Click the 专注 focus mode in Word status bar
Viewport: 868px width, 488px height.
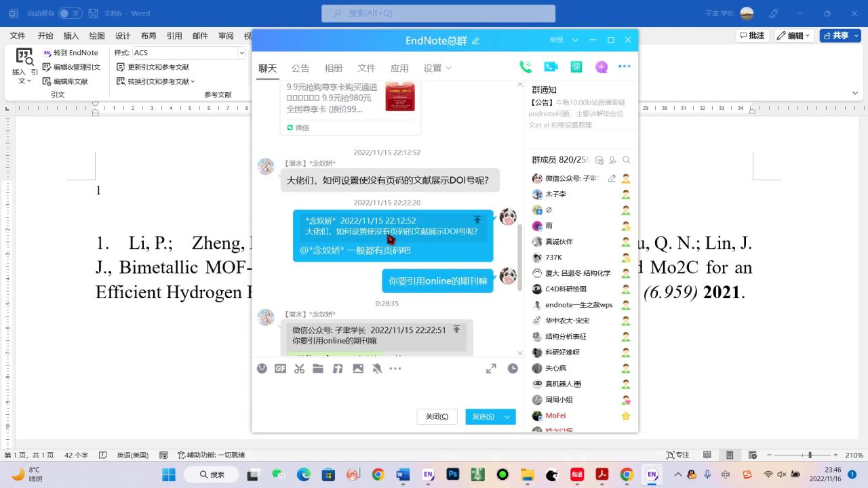tap(677, 455)
